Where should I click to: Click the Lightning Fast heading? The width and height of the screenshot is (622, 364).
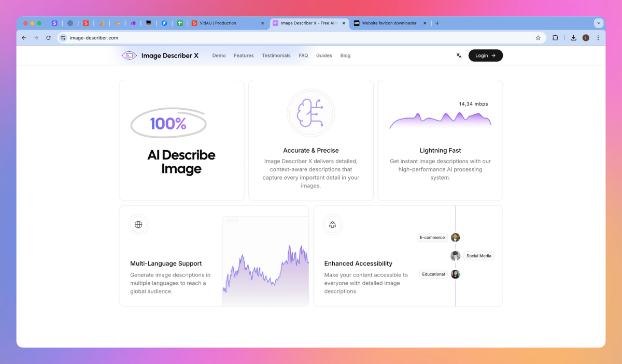440,151
